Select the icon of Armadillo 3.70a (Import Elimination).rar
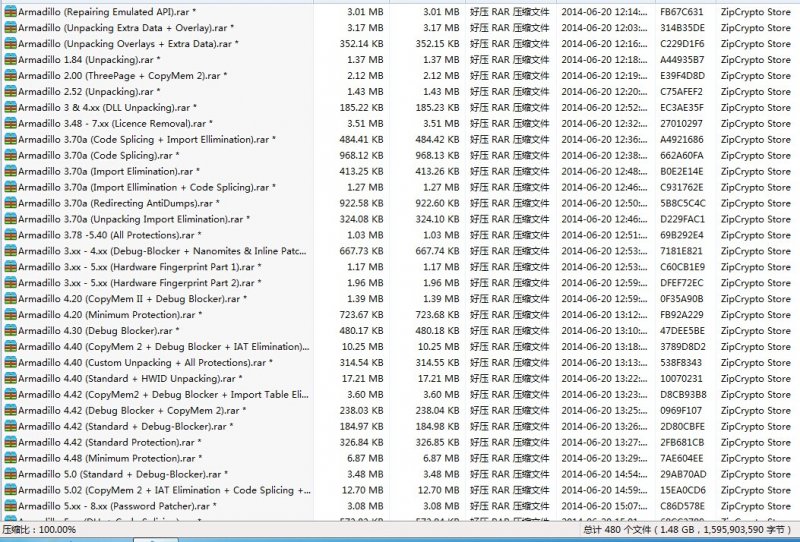 [x=10, y=171]
